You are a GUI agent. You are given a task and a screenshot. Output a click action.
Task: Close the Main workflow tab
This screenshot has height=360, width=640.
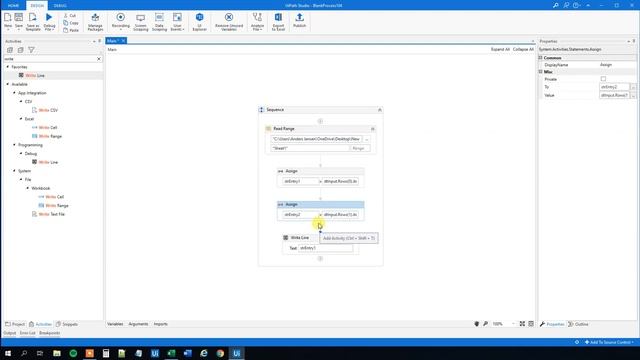tap(123, 41)
